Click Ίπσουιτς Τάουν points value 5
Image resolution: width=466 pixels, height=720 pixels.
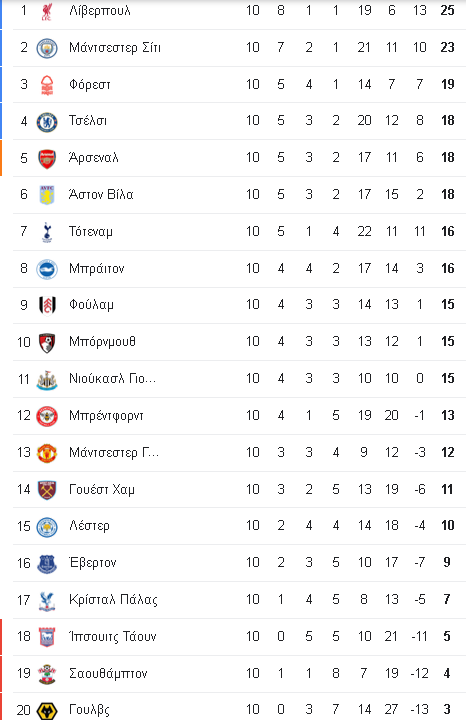click(447, 636)
